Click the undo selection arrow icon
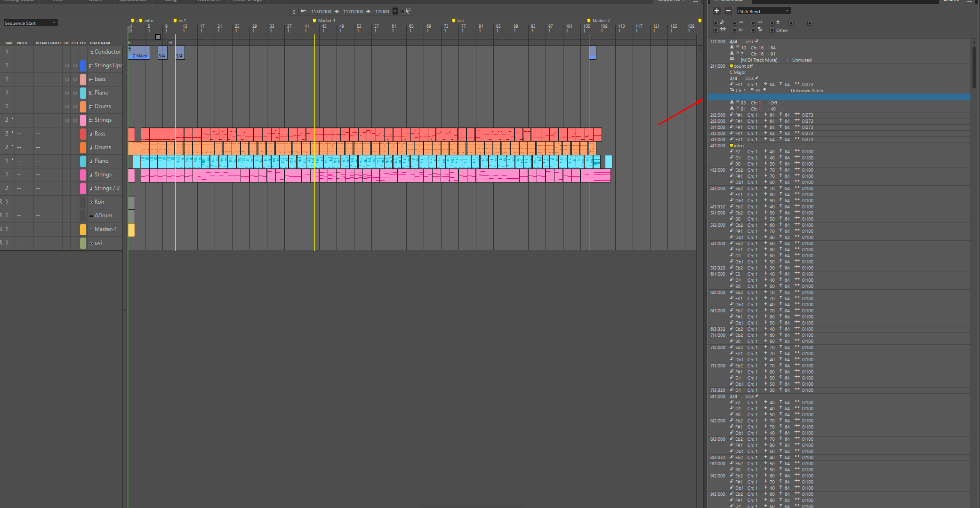This screenshot has height=508, width=980. (x=304, y=11)
